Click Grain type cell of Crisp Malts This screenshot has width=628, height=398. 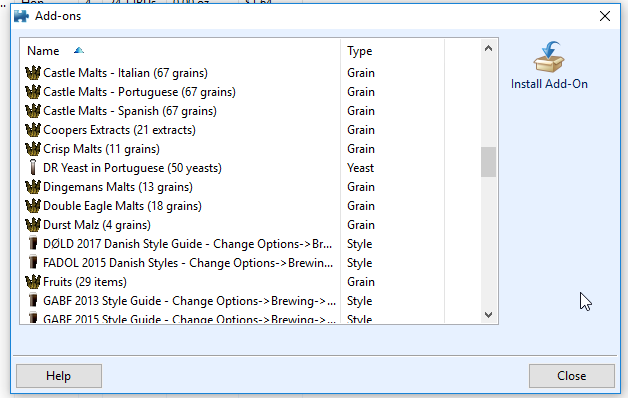[x=361, y=149]
